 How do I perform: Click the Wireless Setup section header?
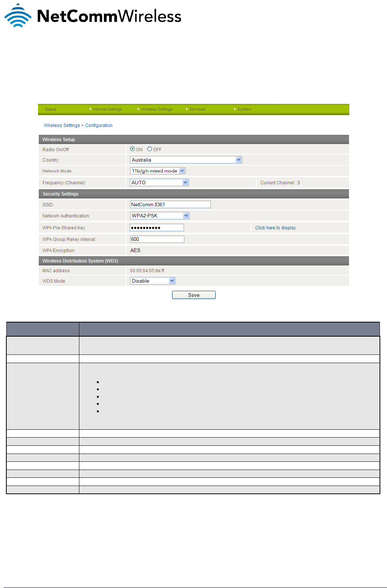pos(194,139)
